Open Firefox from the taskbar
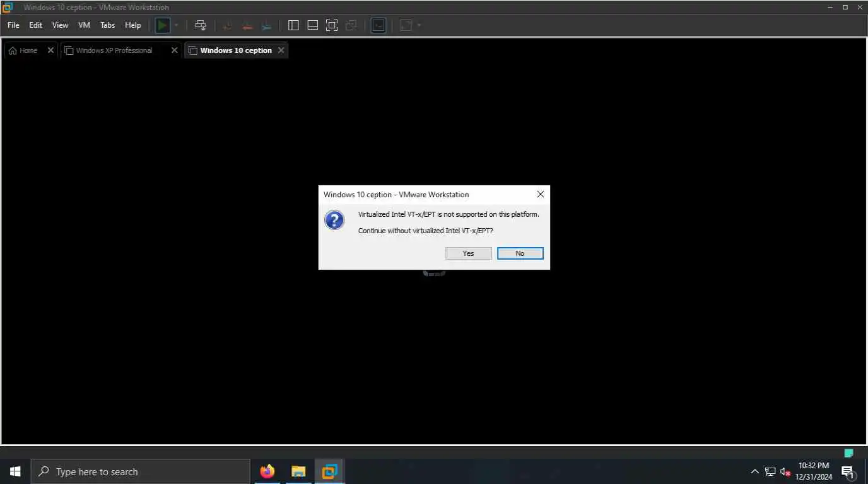 (x=267, y=471)
